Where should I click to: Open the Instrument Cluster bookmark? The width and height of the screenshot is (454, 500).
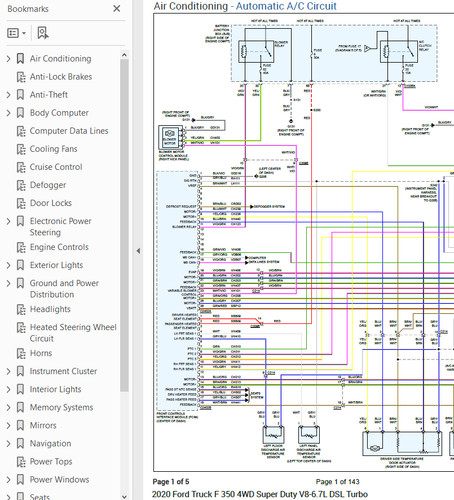63,371
